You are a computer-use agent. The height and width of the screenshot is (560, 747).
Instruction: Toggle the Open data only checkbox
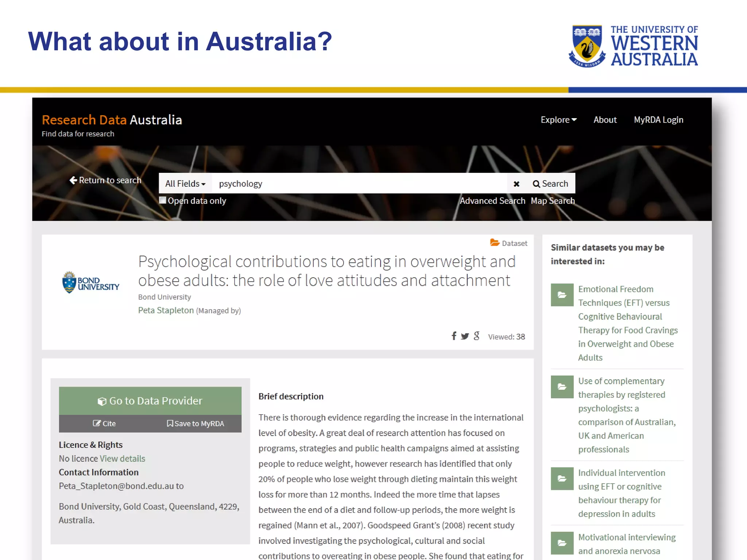click(x=163, y=200)
